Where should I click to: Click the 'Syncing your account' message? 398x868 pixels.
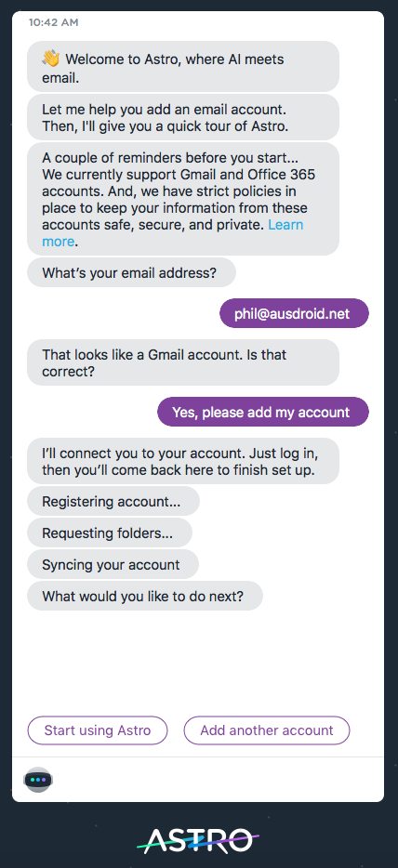click(113, 565)
